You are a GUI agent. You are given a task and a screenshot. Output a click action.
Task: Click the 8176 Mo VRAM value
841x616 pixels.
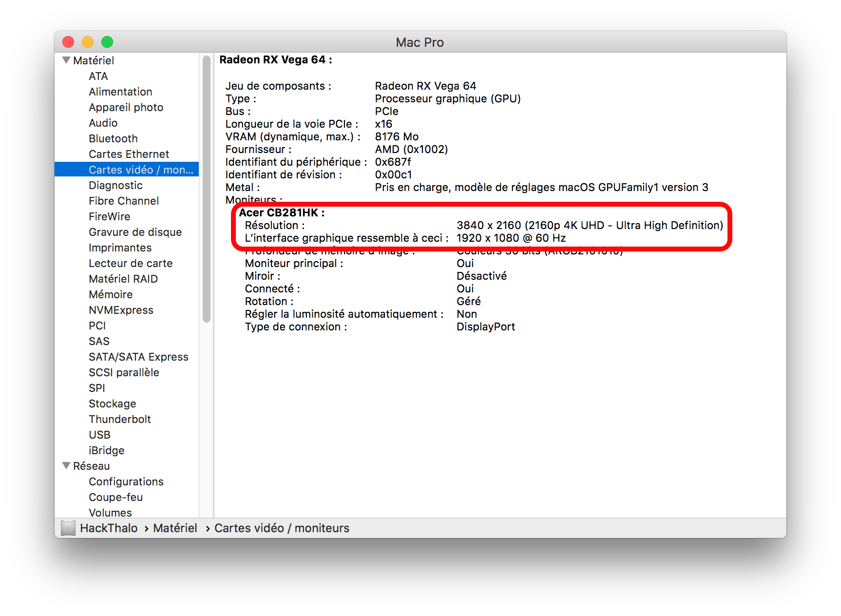[x=397, y=136]
